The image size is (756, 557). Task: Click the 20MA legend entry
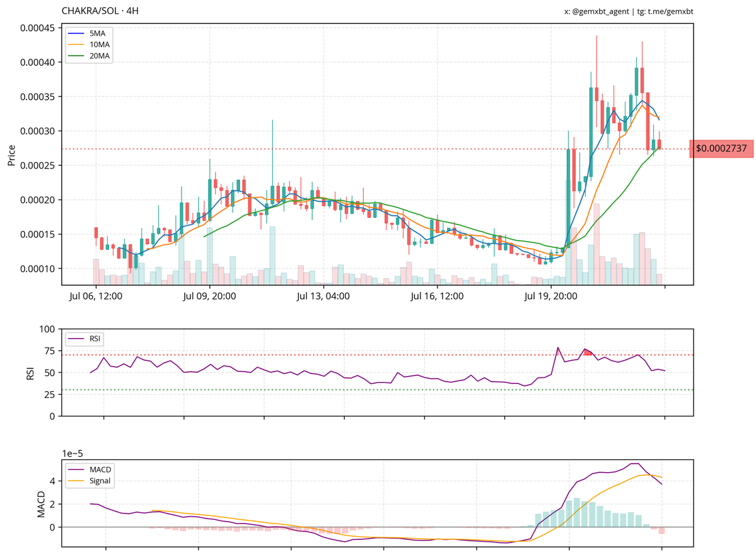[89, 56]
